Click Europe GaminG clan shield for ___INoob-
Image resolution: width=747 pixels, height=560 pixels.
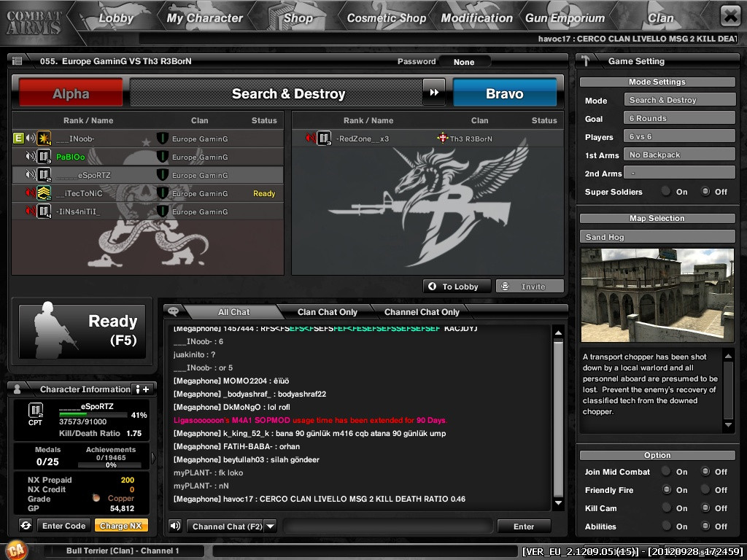coord(163,139)
